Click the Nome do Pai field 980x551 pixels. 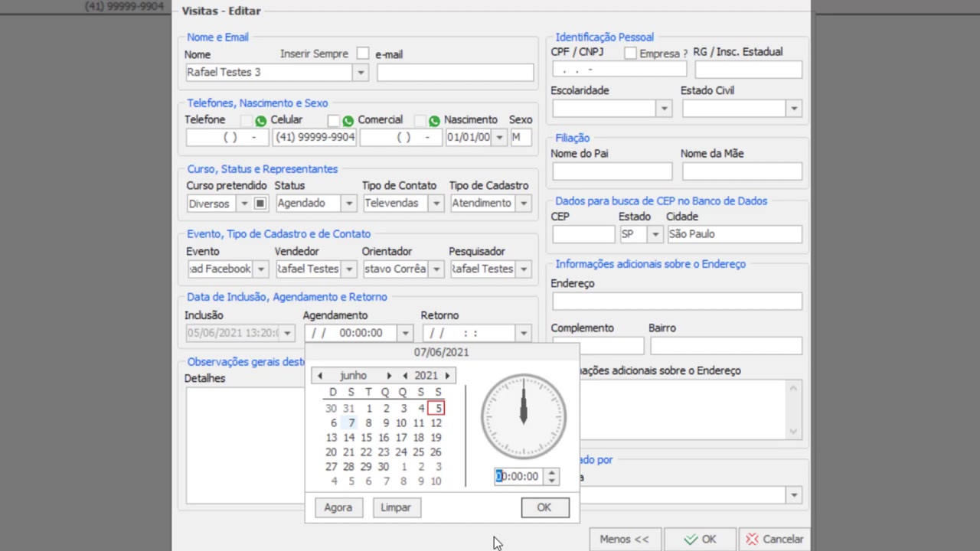pos(612,171)
